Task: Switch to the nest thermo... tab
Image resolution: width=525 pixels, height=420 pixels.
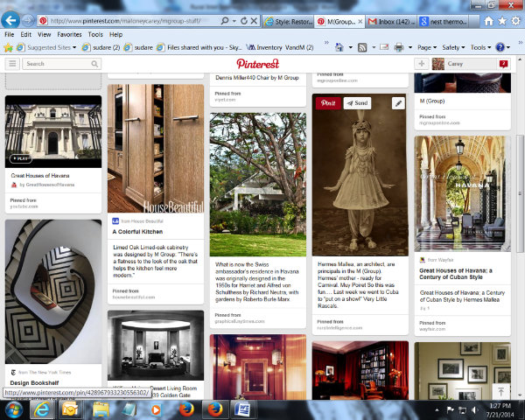Action: pos(444,21)
